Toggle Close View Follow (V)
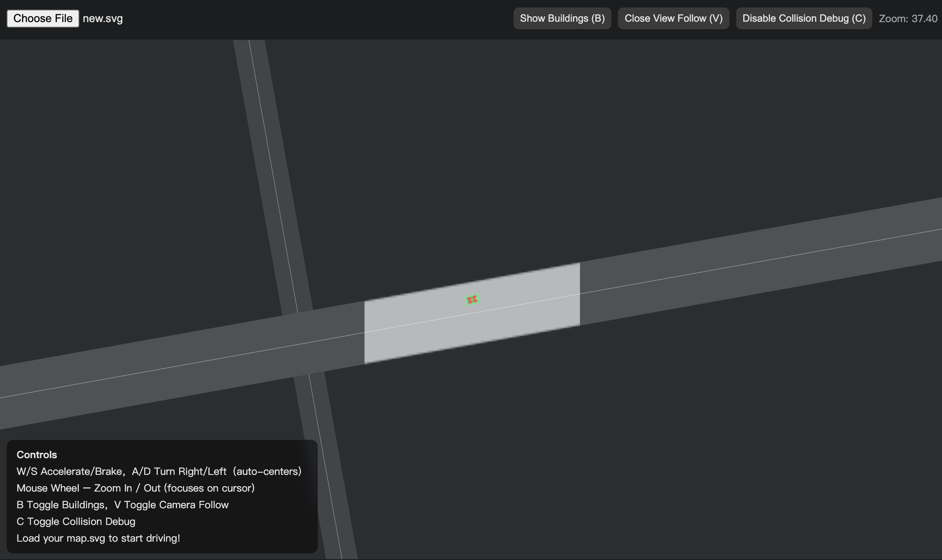 (673, 18)
